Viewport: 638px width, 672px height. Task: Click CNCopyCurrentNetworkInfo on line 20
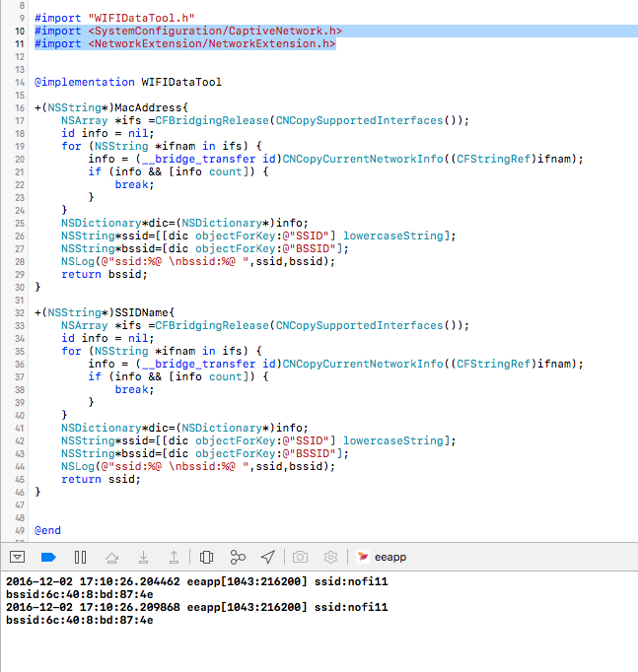(363, 159)
